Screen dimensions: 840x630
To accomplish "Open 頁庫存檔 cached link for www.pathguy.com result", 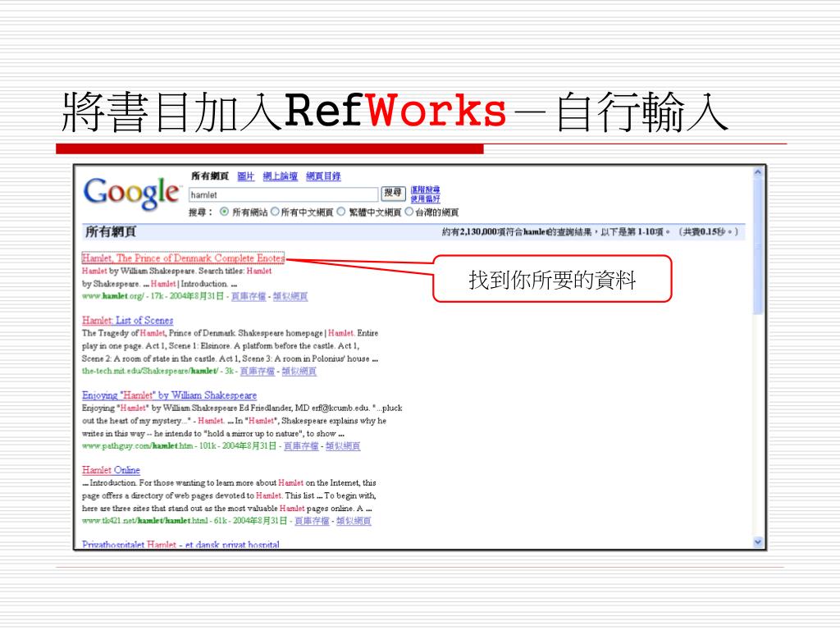I will click(301, 445).
